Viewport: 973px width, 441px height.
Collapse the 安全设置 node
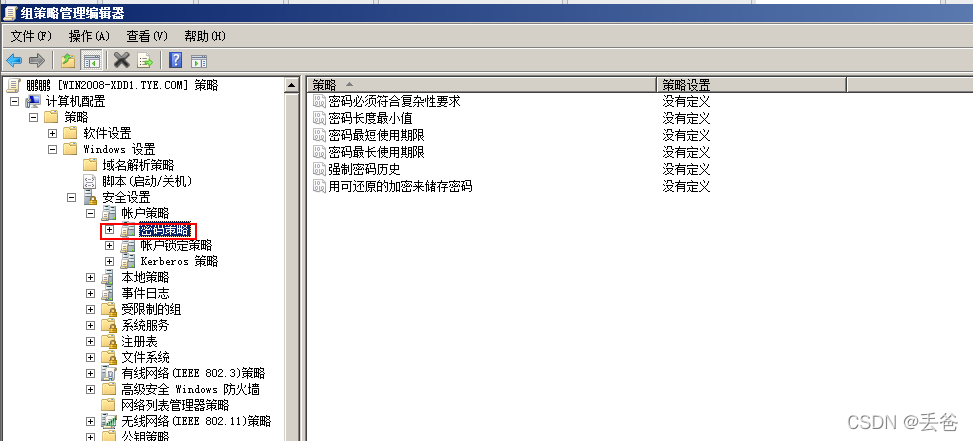pos(71,198)
